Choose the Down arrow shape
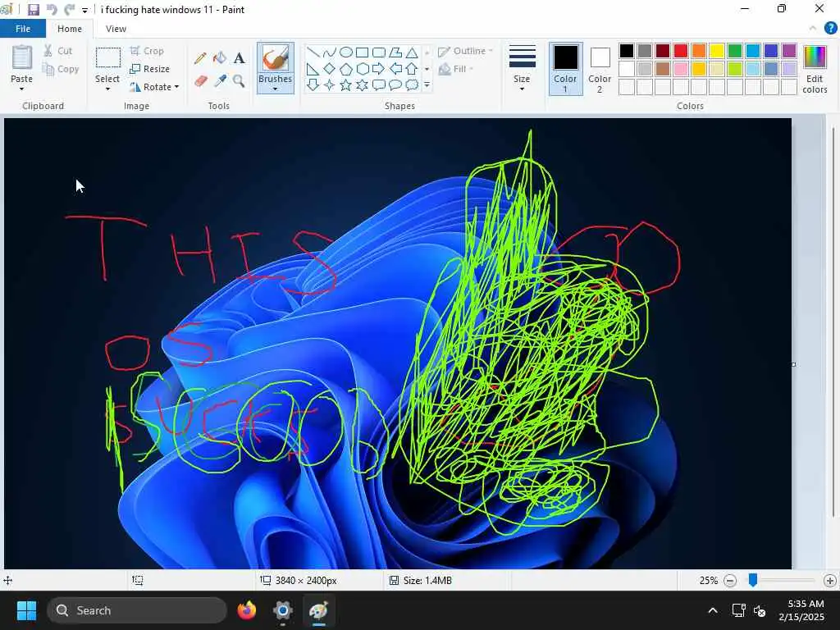 point(313,84)
